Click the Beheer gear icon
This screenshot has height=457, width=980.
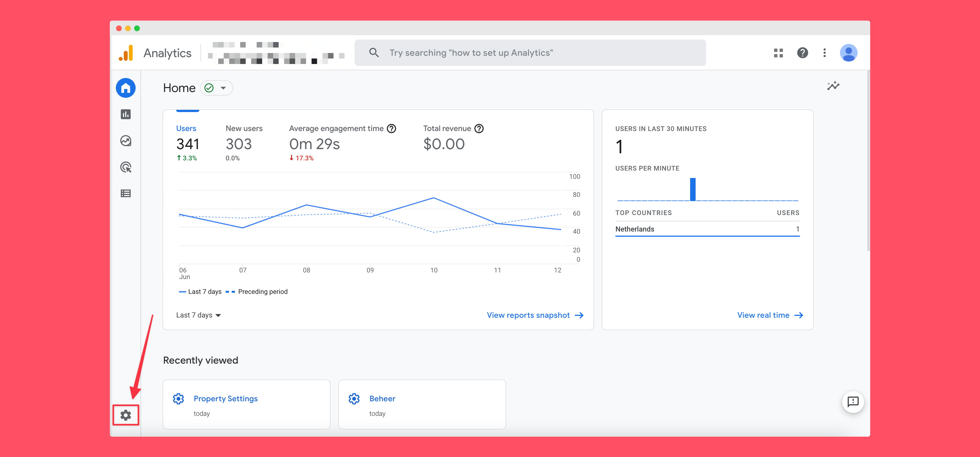pyautogui.click(x=354, y=399)
